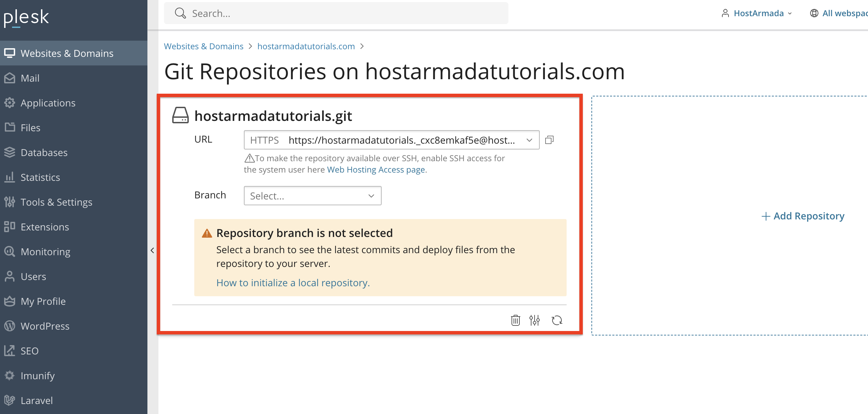Click the hostarmadatutorials.git repository title

[x=273, y=116]
